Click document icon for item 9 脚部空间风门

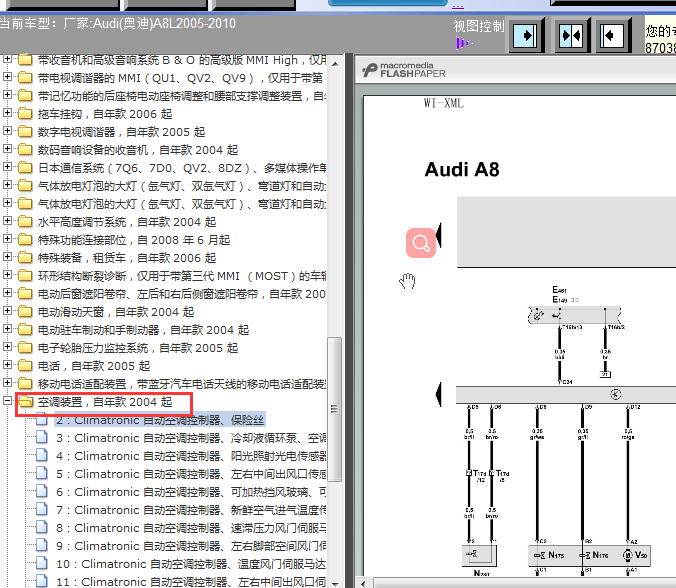(42, 546)
